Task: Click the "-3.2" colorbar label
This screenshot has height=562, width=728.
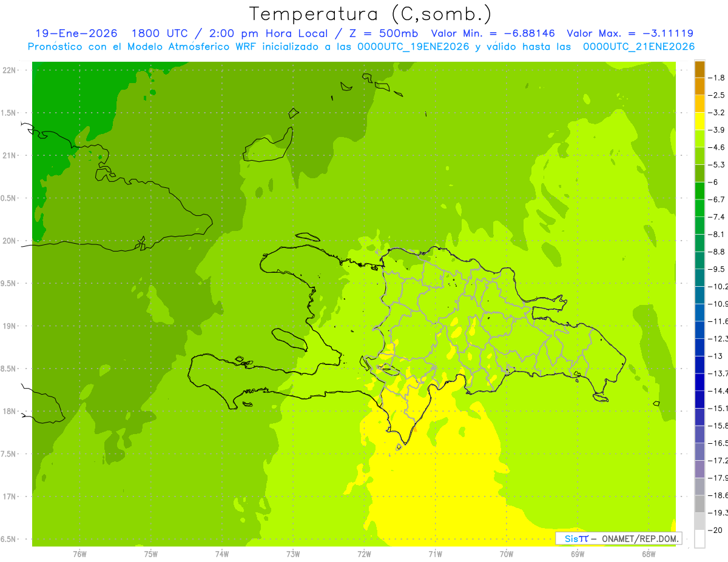Action: tap(716, 113)
